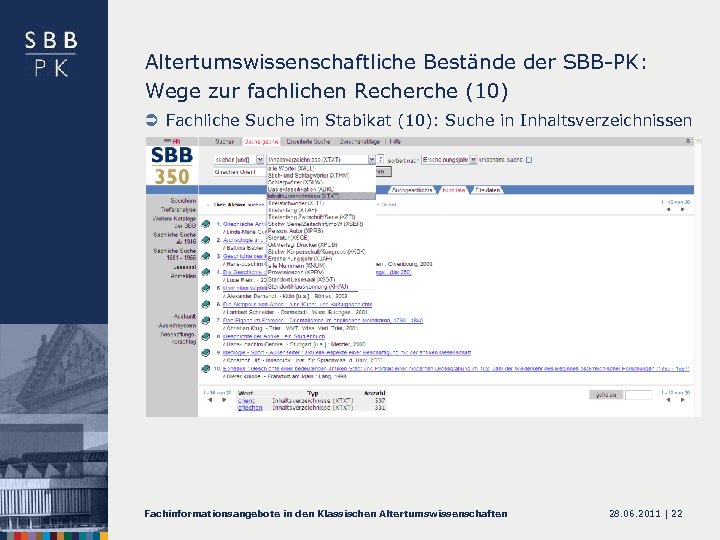Click the book icon beside result 10

(206, 369)
